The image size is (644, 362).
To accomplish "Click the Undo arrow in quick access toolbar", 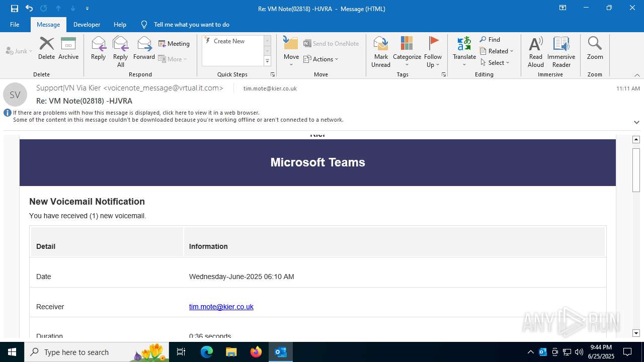I will pos(29,9).
